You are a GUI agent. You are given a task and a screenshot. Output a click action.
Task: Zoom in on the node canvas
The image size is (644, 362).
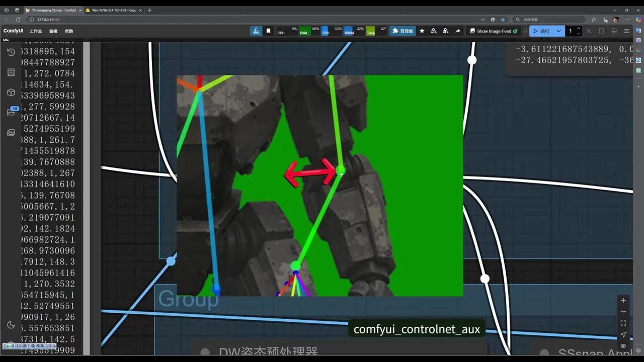pos(623,300)
